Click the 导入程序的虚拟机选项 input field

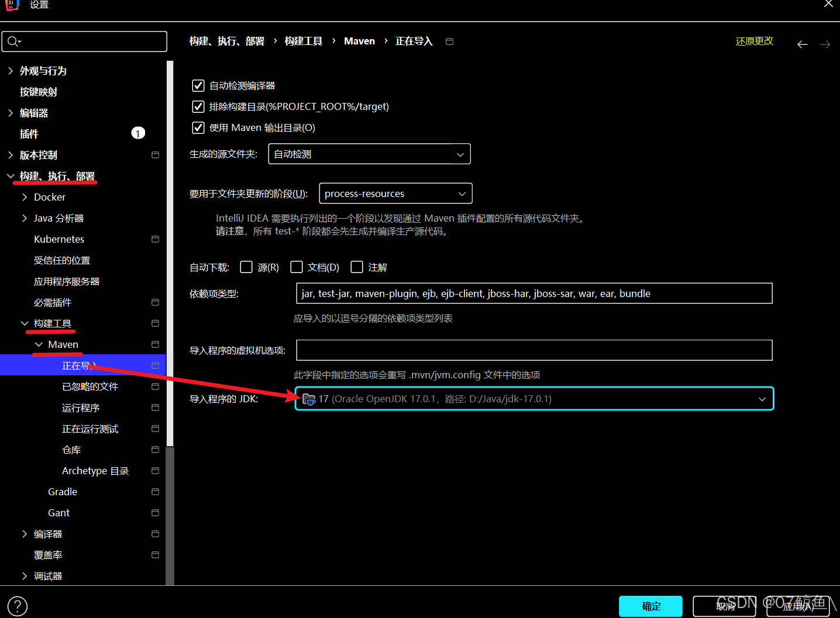533,350
